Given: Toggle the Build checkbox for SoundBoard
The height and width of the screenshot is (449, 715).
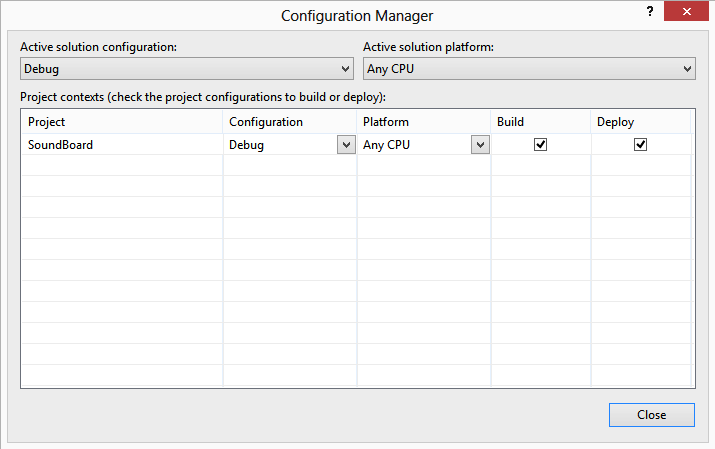Looking at the screenshot, I should [540, 144].
